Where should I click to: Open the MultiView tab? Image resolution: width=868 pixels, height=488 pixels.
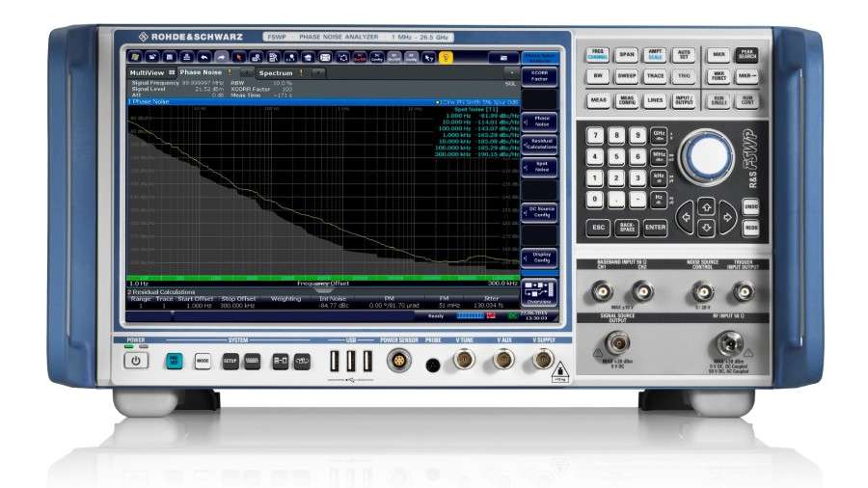[x=151, y=72]
